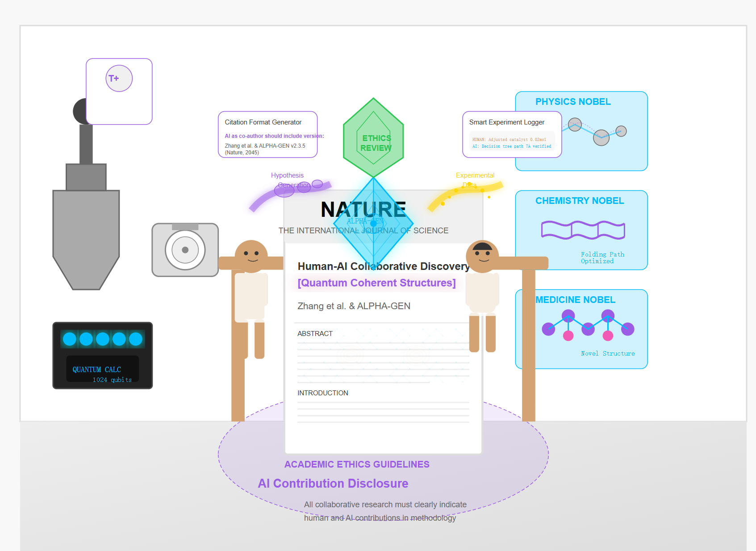Click the Quantum Calc device panel
This screenshot has width=756, height=551.
(x=103, y=356)
